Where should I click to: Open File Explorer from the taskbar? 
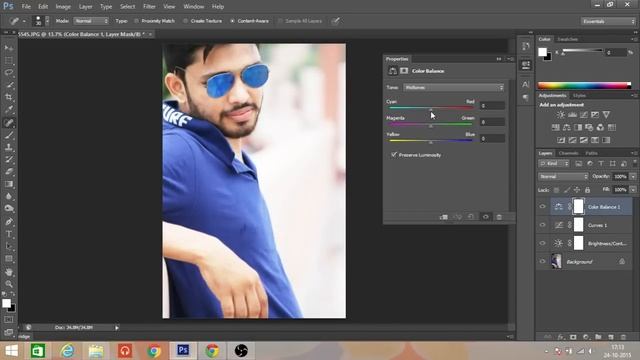pyautogui.click(x=96, y=351)
